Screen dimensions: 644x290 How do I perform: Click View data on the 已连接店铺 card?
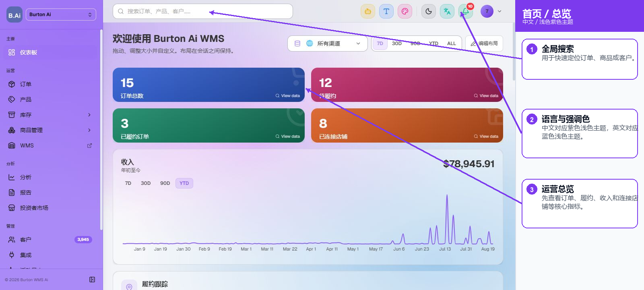pyautogui.click(x=486, y=137)
